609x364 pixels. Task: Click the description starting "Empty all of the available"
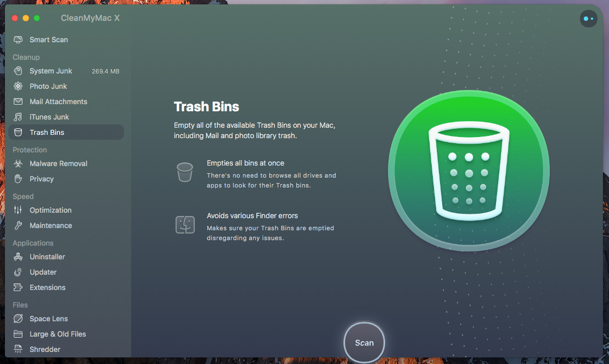click(x=255, y=130)
